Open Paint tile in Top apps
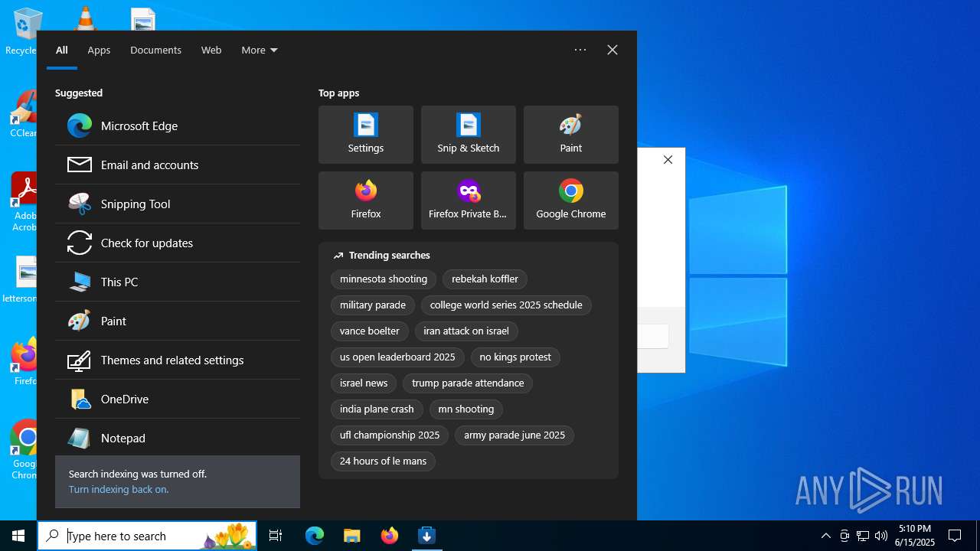Screen dimensions: 980x551 point(571,135)
